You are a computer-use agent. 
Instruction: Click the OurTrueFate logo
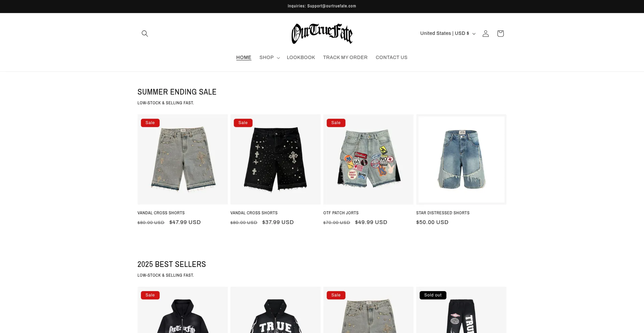point(322,34)
